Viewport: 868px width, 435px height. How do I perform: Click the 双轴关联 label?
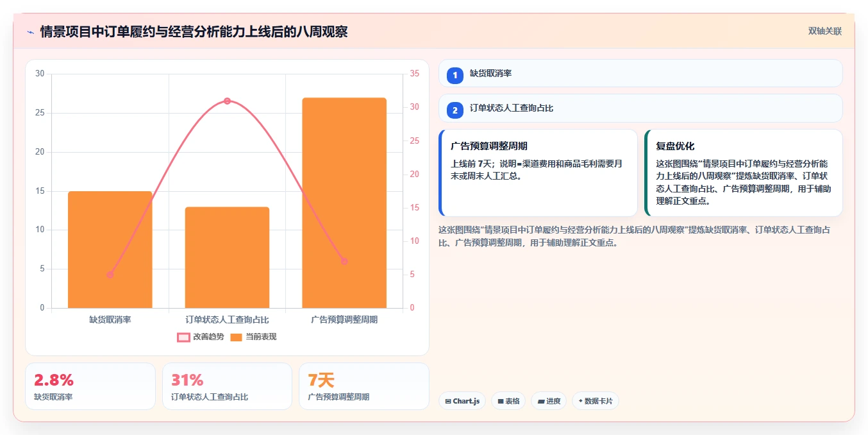coord(824,31)
